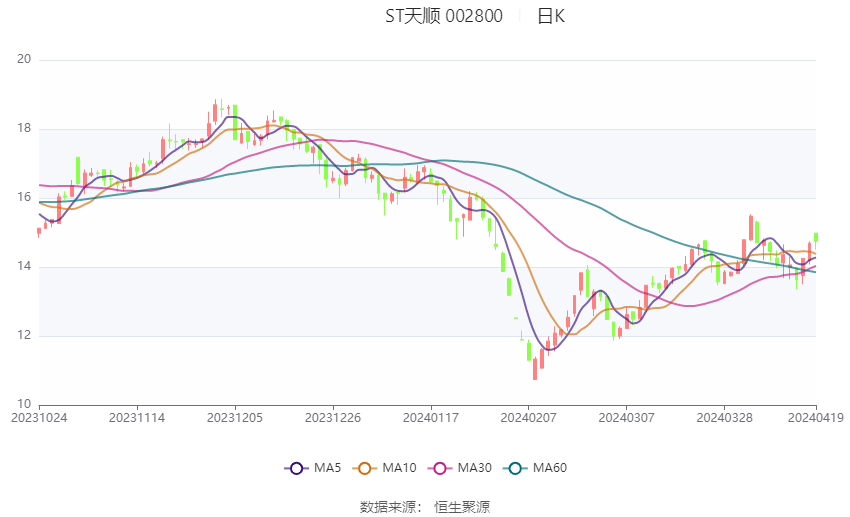The width and height of the screenshot is (850, 517).
Task: Click the ST天顺 002800 stock title
Action: tap(444, 16)
